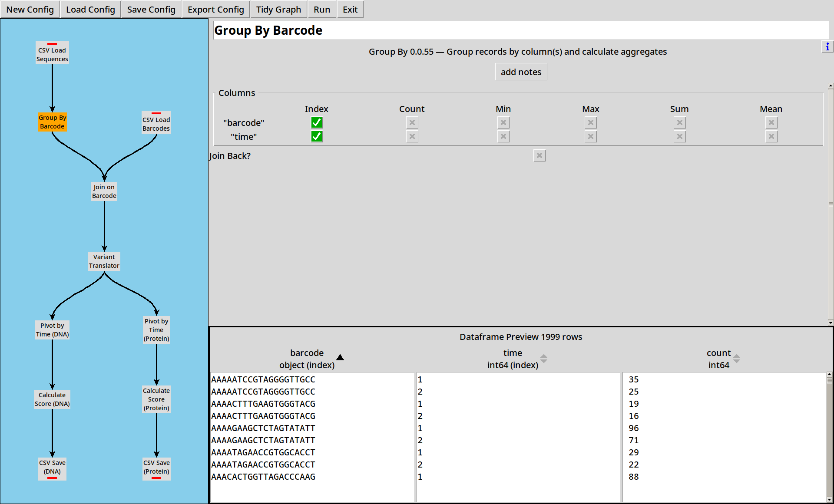The width and height of the screenshot is (834, 504).
Task: Open Load Config from the menu bar
Action: tap(90, 10)
